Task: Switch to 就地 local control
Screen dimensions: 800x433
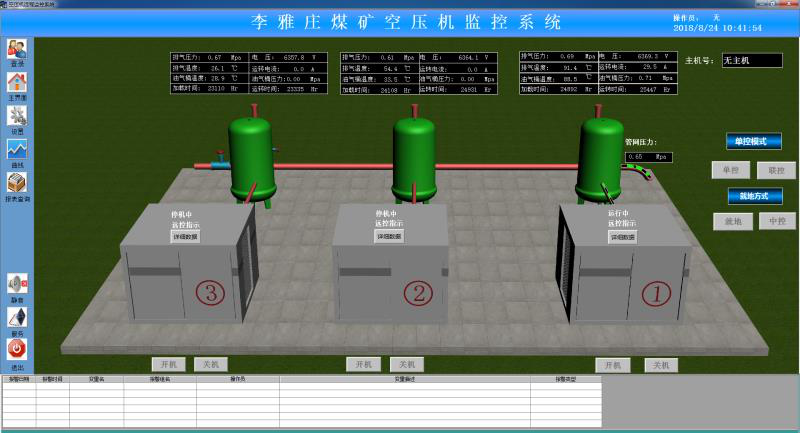Action: click(x=732, y=221)
